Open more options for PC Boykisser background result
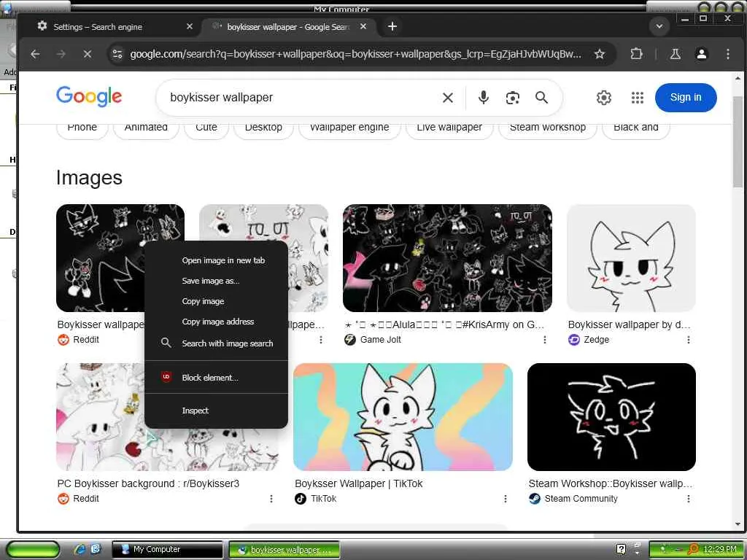 (x=271, y=499)
